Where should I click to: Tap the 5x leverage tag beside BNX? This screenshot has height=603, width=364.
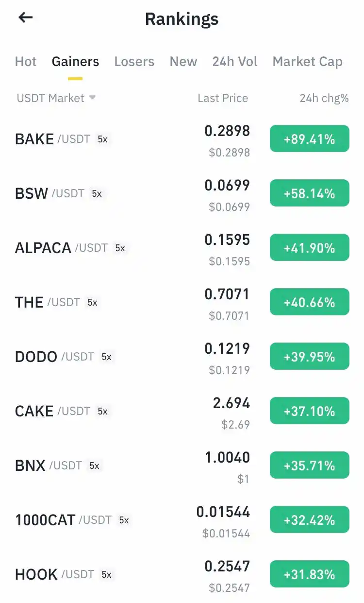click(94, 465)
